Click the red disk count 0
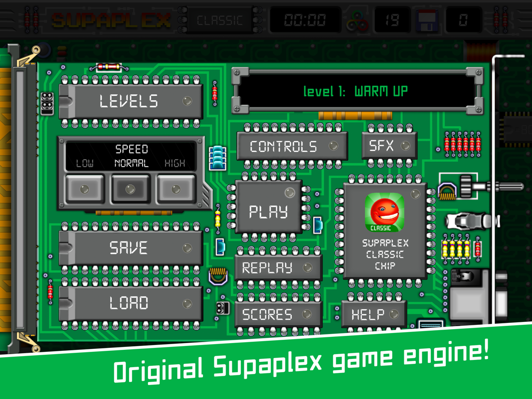532x399 pixels. pos(464,20)
